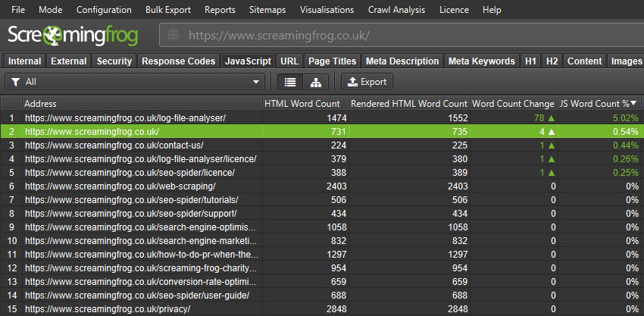The width and height of the screenshot is (644, 316).
Task: Select the Meta Description tab
Action: pyautogui.click(x=402, y=61)
